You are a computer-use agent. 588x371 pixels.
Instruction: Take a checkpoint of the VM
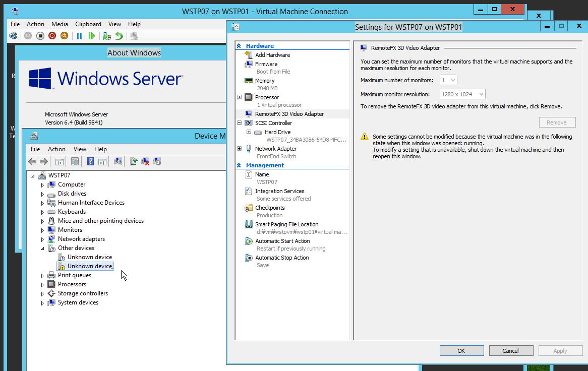(106, 36)
